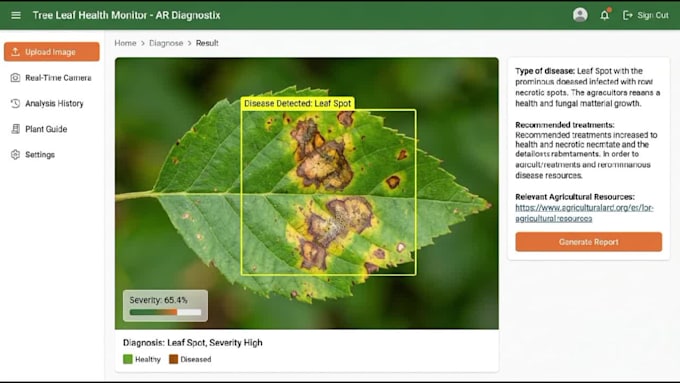
Task: Click the Type of disease heading
Action: pos(545,71)
